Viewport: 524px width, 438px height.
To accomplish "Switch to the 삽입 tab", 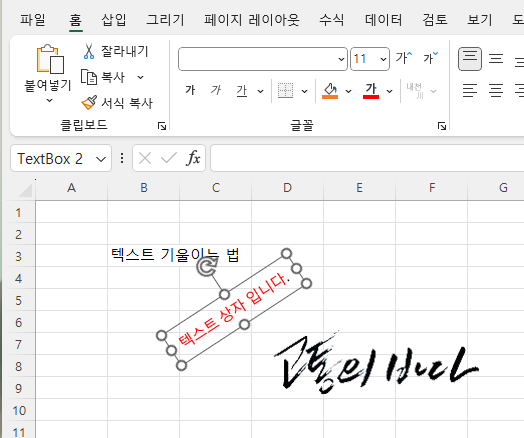I will click(114, 20).
